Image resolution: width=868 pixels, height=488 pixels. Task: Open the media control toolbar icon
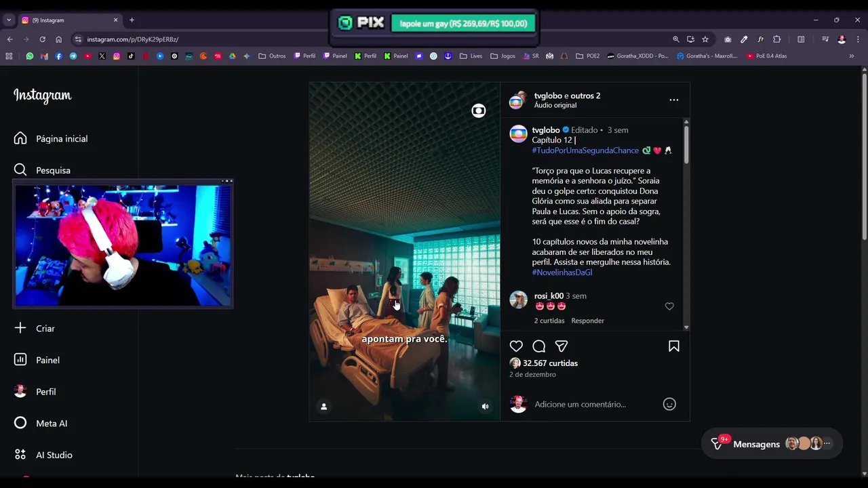click(x=825, y=39)
